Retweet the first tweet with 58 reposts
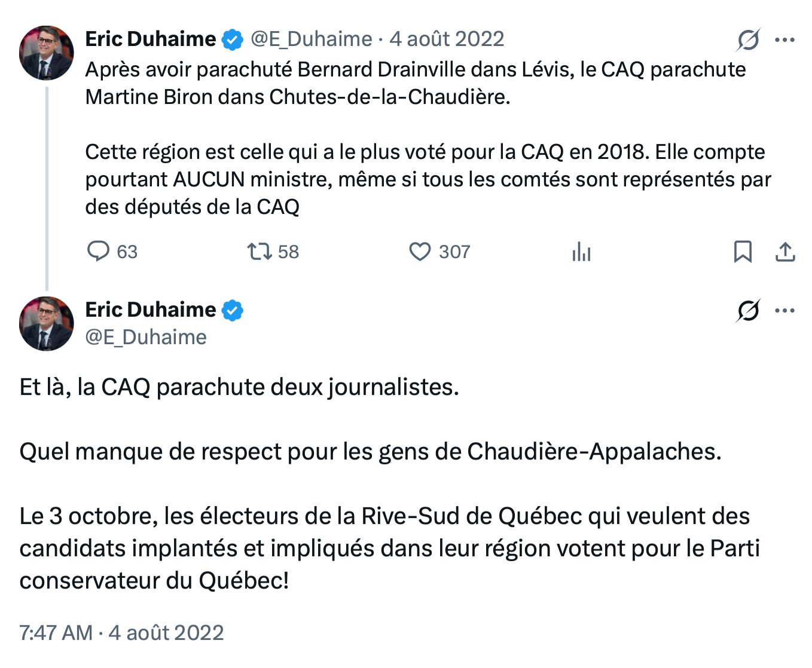The height and width of the screenshot is (668, 812). click(260, 252)
